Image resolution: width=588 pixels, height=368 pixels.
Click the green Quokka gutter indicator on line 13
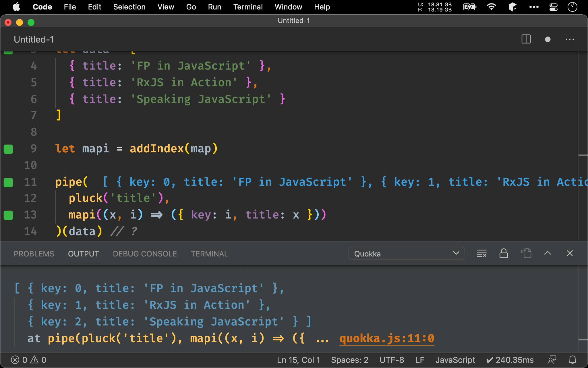pyautogui.click(x=8, y=215)
